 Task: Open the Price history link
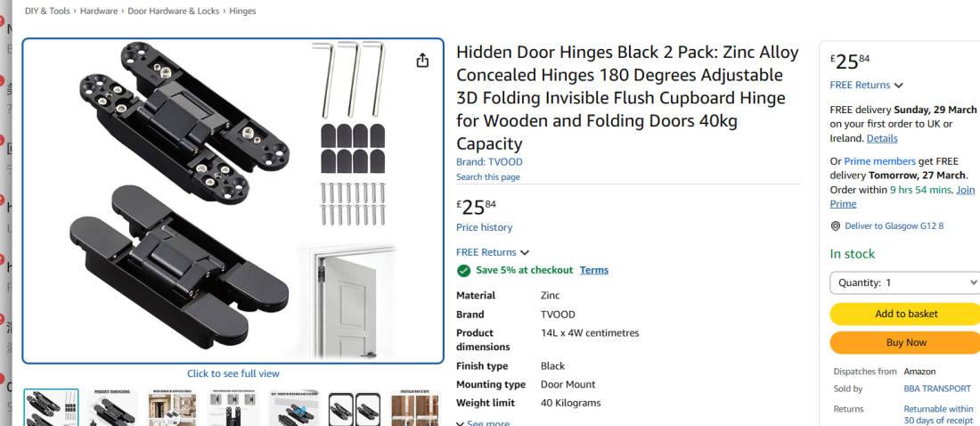484,227
